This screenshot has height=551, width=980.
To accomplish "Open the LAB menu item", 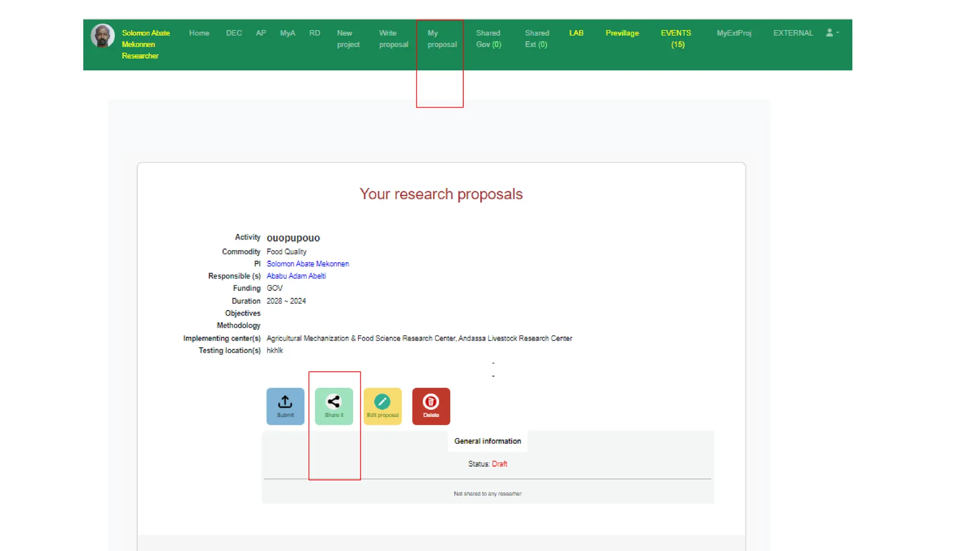I will click(576, 33).
